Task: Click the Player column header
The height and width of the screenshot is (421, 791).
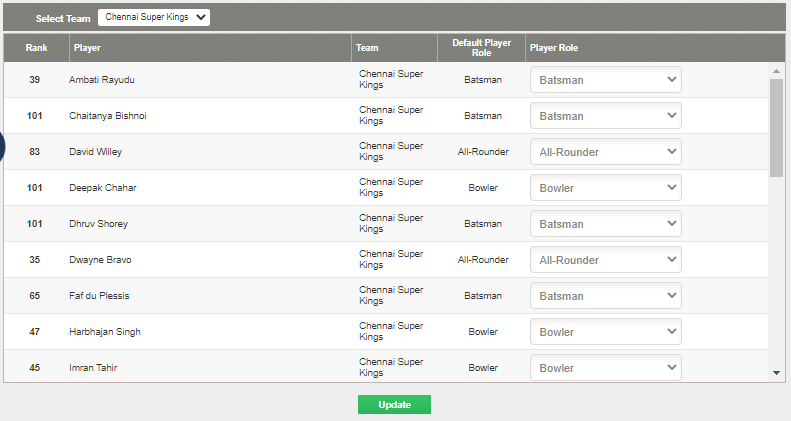Action: click(x=87, y=48)
